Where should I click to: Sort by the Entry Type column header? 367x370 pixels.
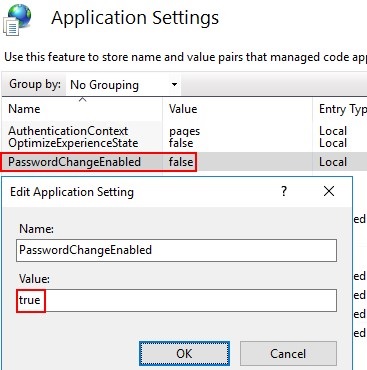(340, 109)
